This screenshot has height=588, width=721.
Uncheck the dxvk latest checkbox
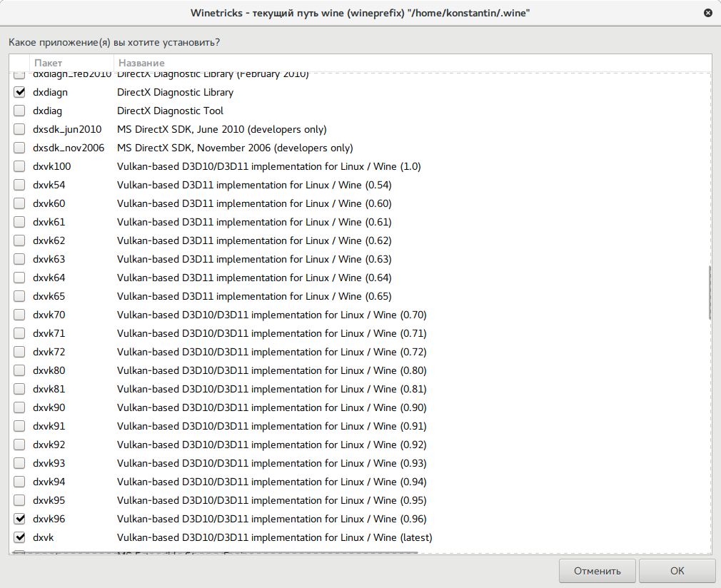[x=19, y=537]
